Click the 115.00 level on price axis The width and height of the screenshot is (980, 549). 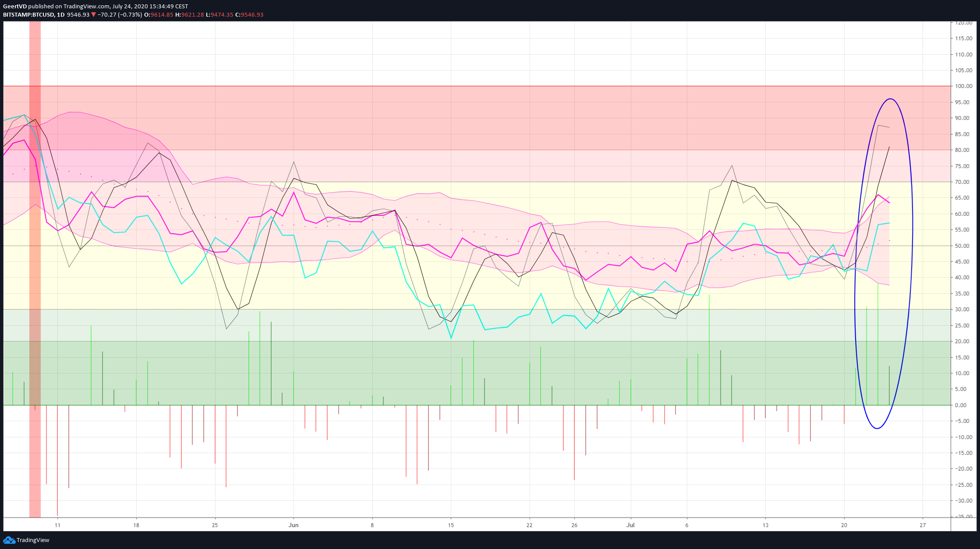click(x=964, y=39)
